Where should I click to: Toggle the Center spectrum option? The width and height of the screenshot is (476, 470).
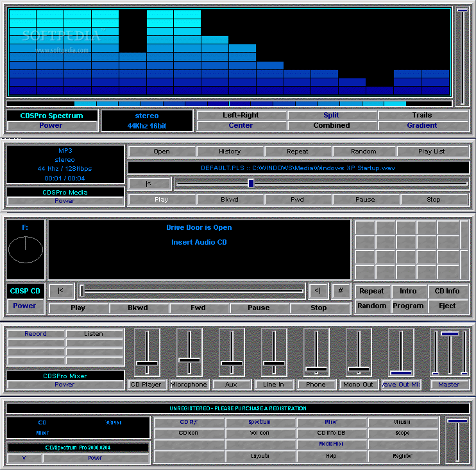pyautogui.click(x=241, y=125)
